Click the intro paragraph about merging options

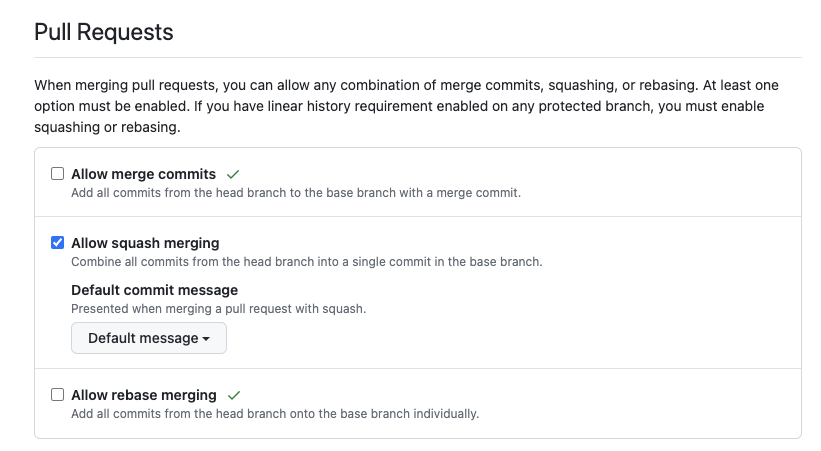tap(406, 106)
